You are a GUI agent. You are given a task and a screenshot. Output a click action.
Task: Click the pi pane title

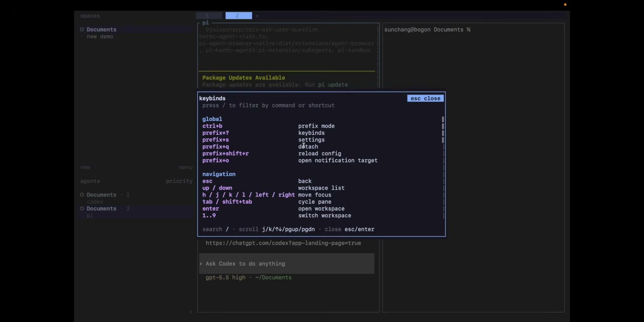206,23
